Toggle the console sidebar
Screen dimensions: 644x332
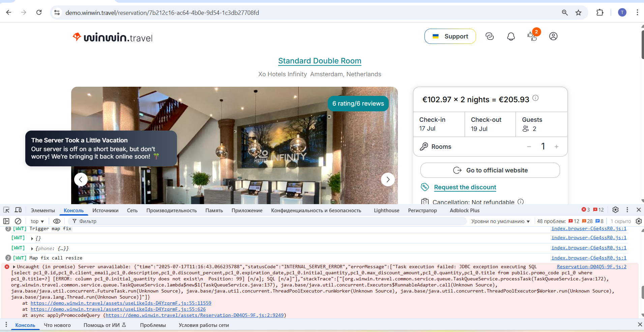point(6,221)
